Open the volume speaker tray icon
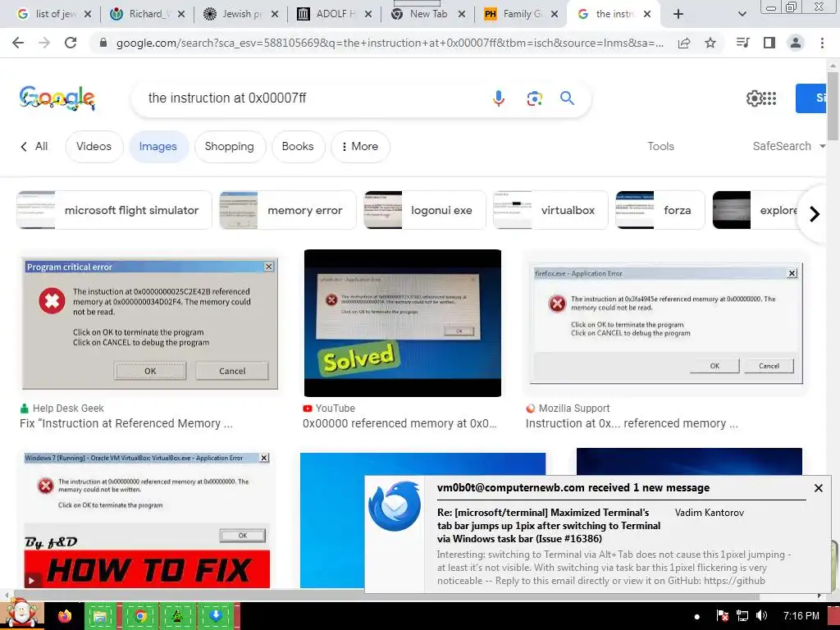 click(760, 615)
